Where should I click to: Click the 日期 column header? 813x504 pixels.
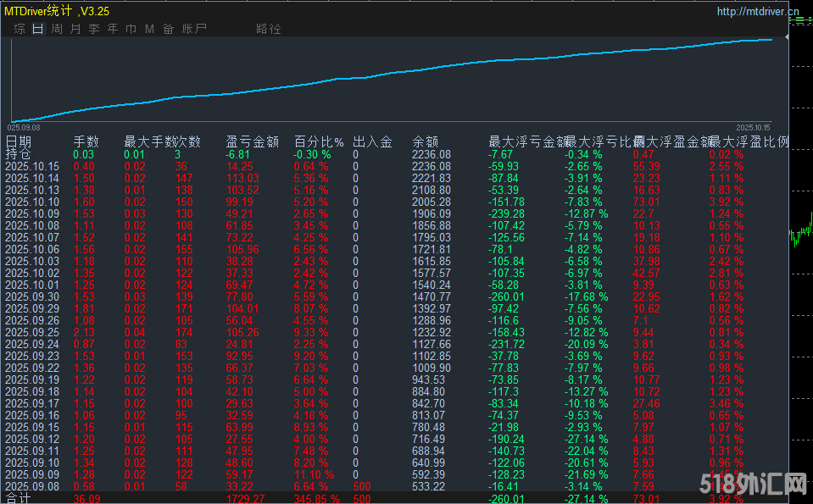(19, 142)
